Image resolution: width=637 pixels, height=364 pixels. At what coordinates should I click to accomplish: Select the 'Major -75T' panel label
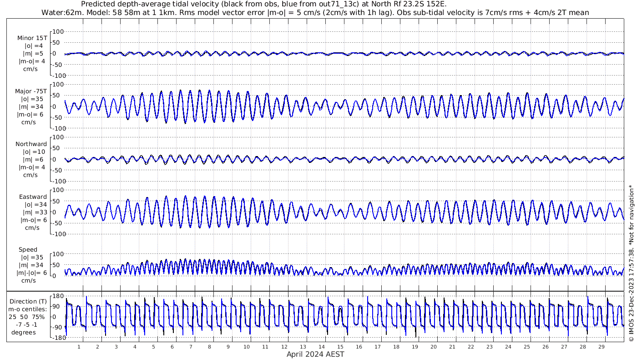point(31,91)
